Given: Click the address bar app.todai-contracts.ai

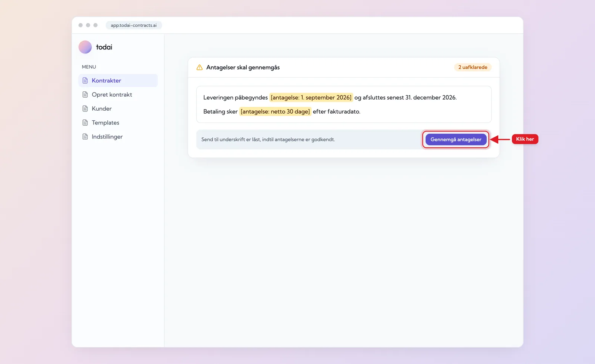Looking at the screenshot, I should click(x=134, y=25).
